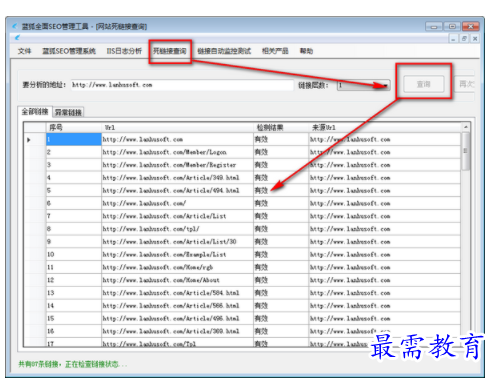Screen dimensions: 492x378
Task: Click the 查询 button
Action: (x=424, y=84)
